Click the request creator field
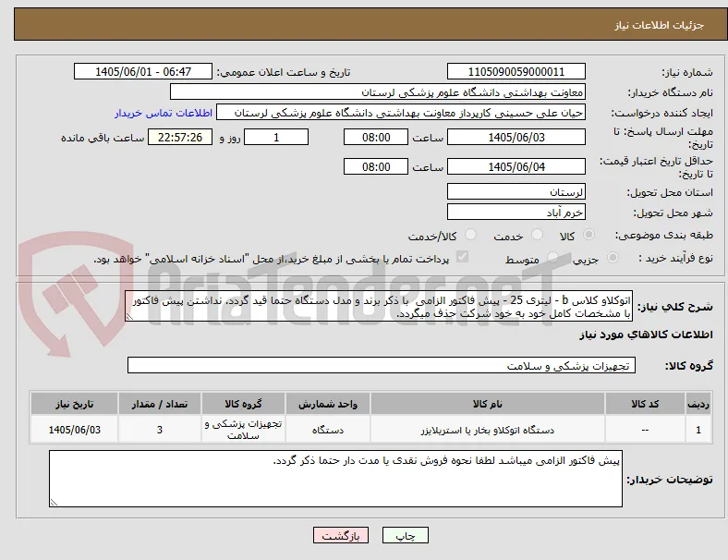728x560 pixels. (x=401, y=113)
